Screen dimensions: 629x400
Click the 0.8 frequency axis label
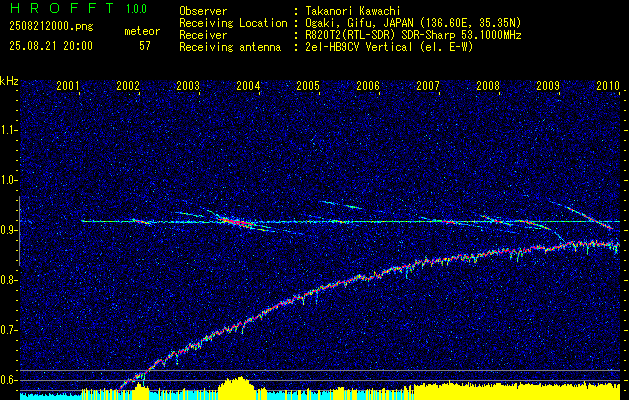point(8,280)
